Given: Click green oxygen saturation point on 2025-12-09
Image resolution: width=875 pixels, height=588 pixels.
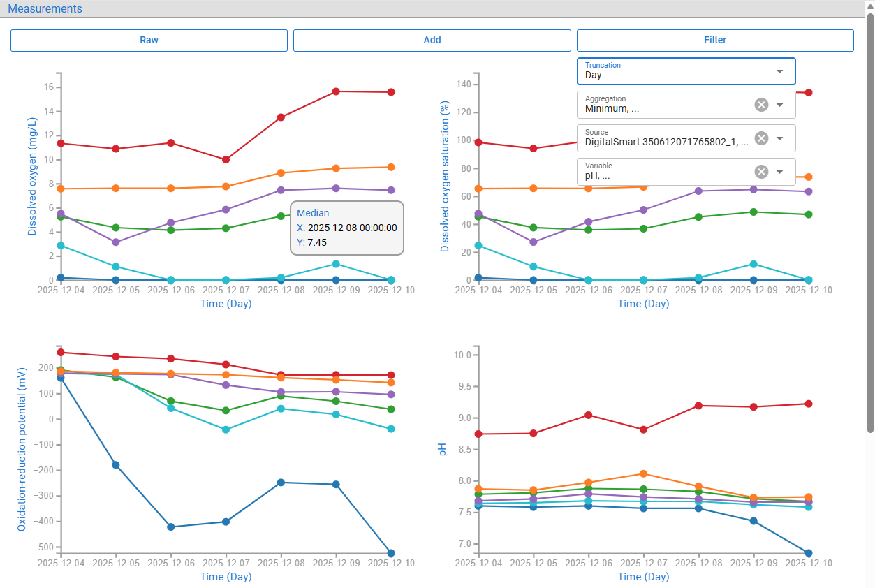Looking at the screenshot, I should (753, 212).
